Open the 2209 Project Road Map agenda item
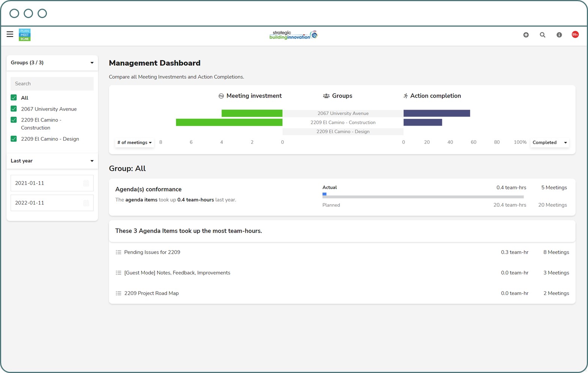This screenshot has width=588, height=373. click(151, 293)
